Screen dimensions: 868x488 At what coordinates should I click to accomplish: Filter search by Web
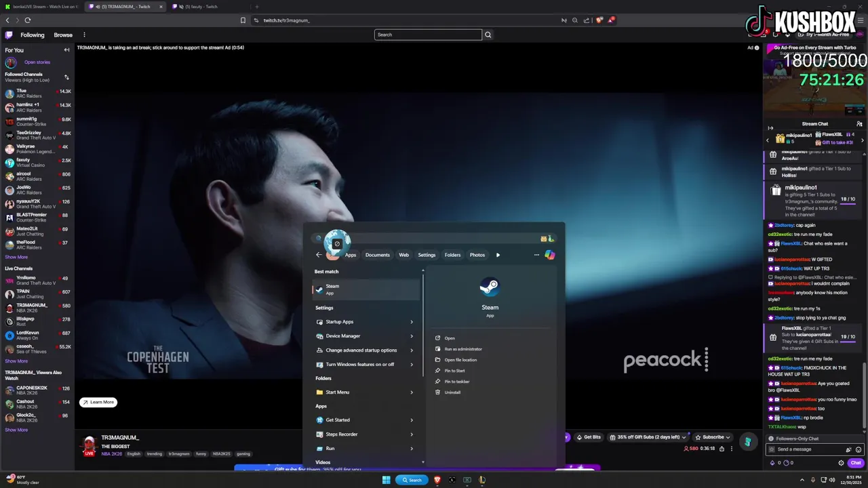(x=403, y=255)
